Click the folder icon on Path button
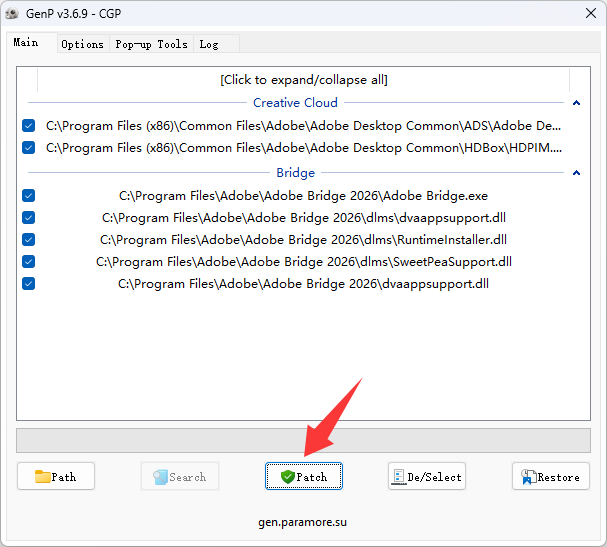Screen dimensions: 607x547 (42, 477)
